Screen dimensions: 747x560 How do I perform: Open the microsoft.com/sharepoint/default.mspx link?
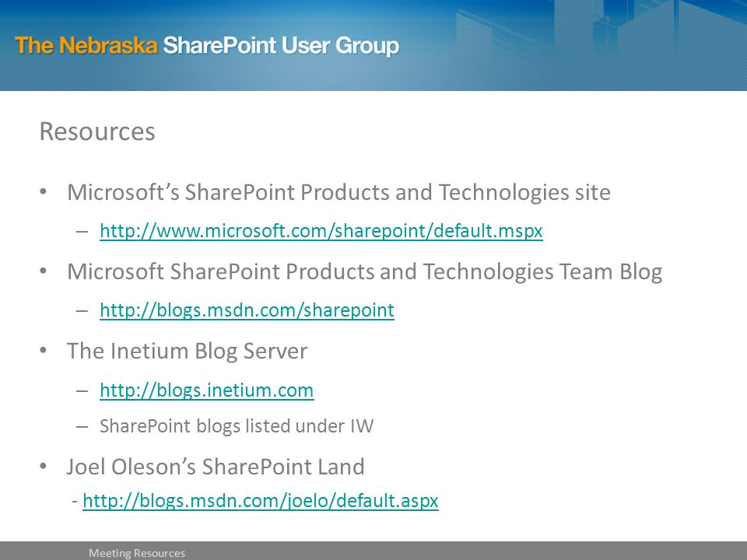pyautogui.click(x=321, y=231)
